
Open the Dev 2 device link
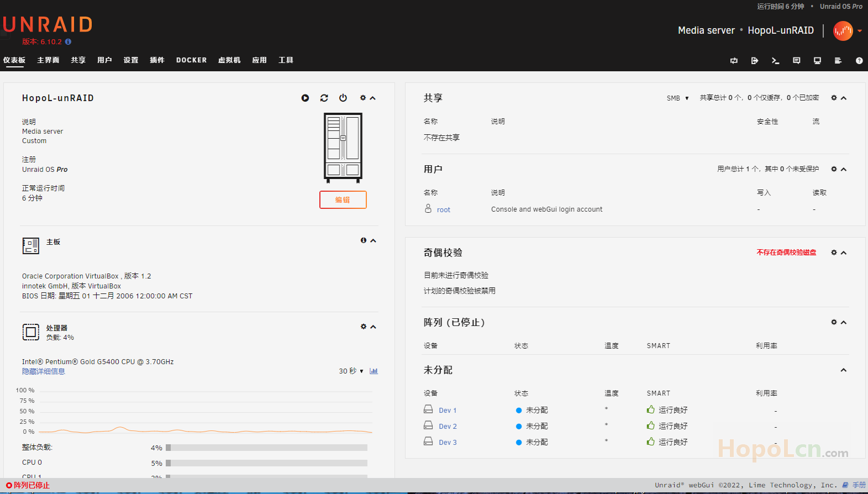click(448, 427)
